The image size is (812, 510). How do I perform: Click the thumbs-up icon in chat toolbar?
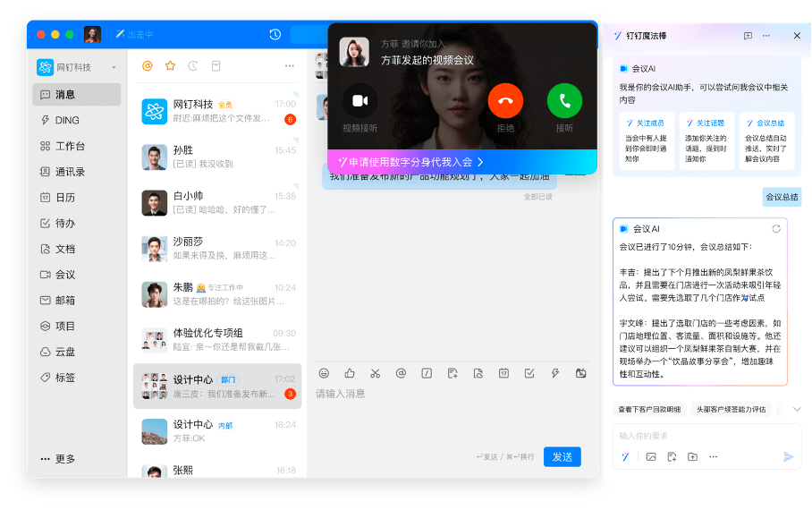click(350, 373)
